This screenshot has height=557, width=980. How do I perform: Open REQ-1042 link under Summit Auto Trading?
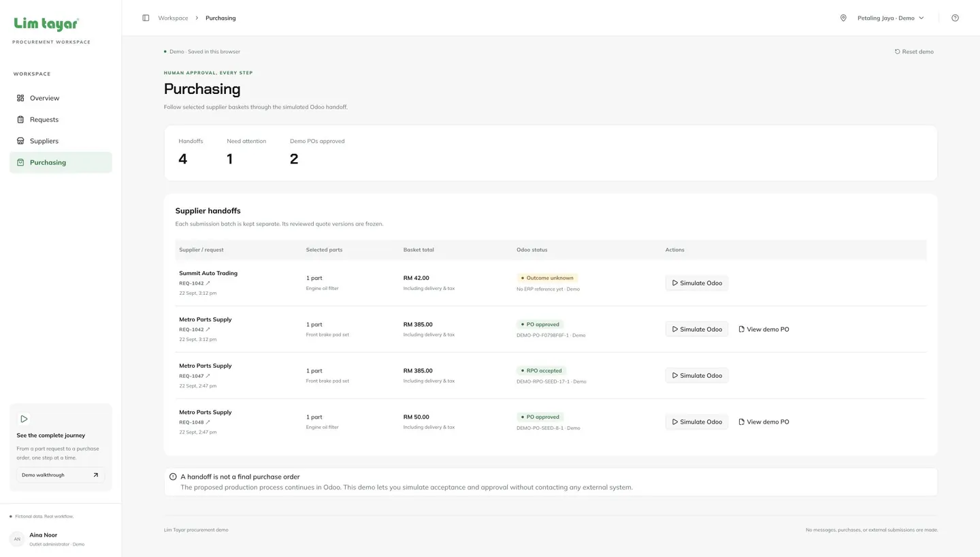click(x=195, y=283)
